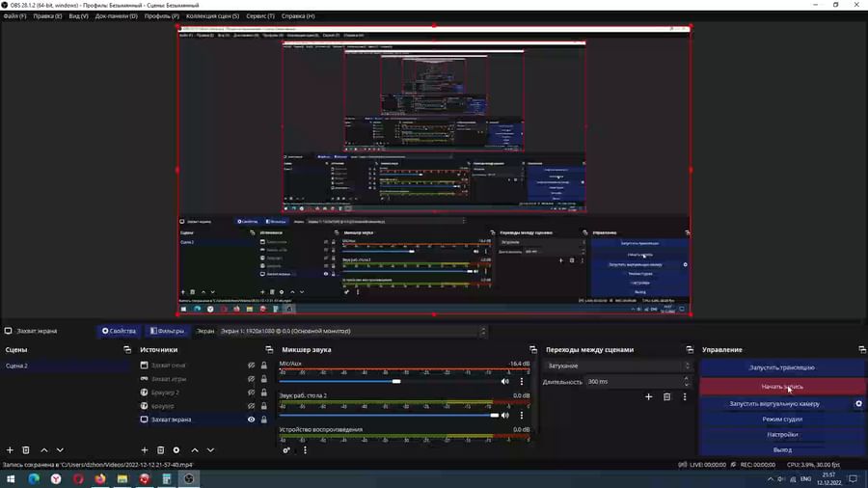
Task: Open source Фильтры button
Action: pyautogui.click(x=167, y=331)
